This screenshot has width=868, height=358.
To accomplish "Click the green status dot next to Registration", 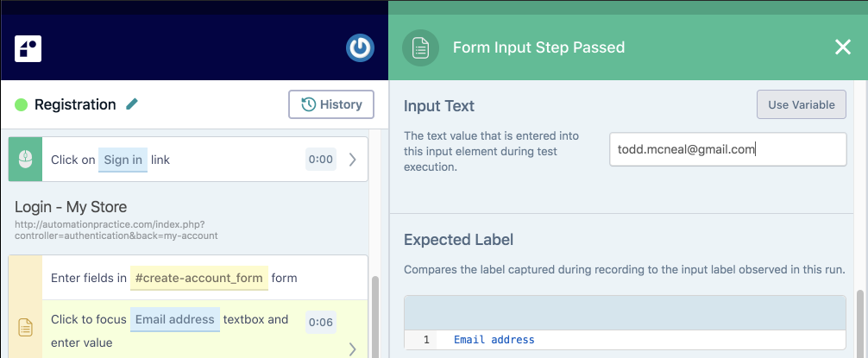I will 21,104.
